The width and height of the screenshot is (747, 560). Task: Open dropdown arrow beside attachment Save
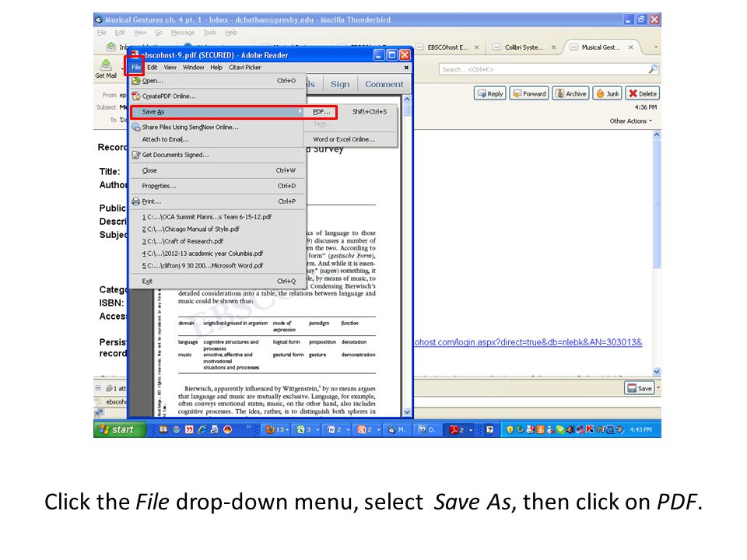(x=658, y=388)
